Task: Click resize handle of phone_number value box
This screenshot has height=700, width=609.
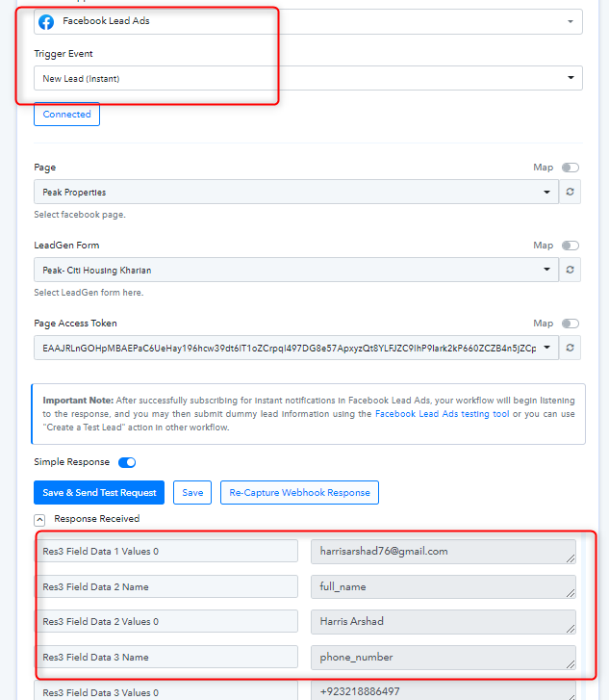Action: 571,663
